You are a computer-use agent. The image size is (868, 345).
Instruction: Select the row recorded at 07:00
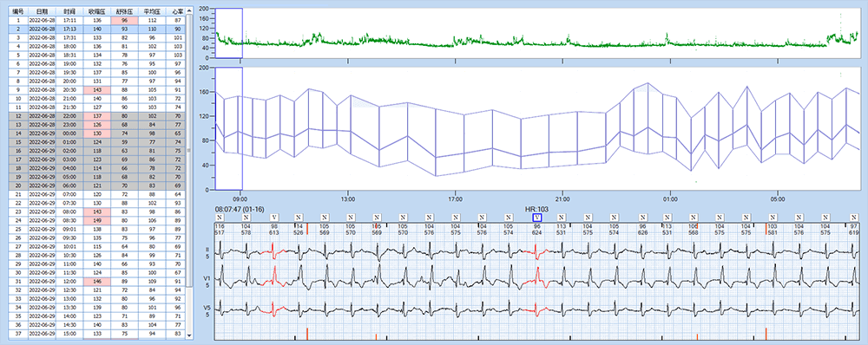pyautogui.click(x=97, y=194)
